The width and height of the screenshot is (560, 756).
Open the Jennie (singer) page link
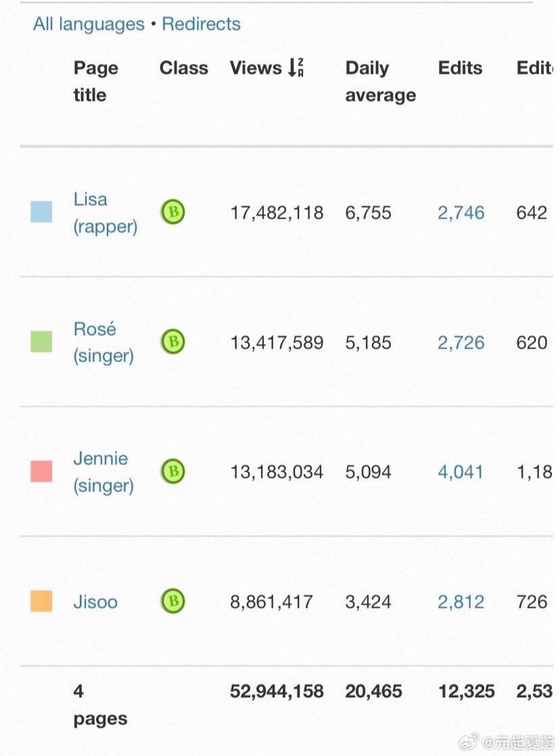tap(103, 472)
